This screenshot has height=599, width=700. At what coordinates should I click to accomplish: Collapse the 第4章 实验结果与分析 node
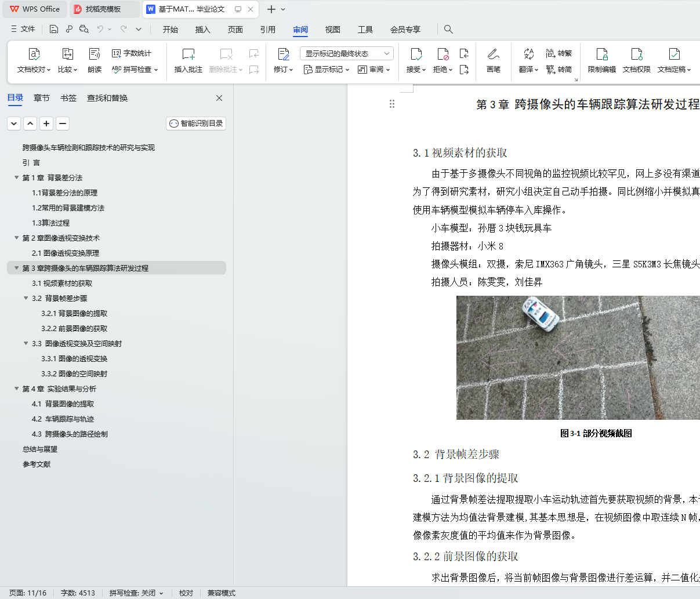coord(17,389)
